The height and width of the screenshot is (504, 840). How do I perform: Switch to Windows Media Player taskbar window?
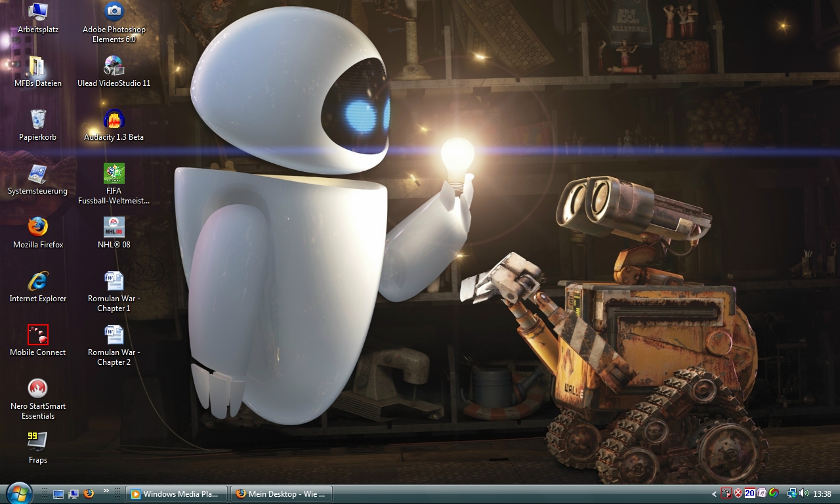(x=177, y=493)
